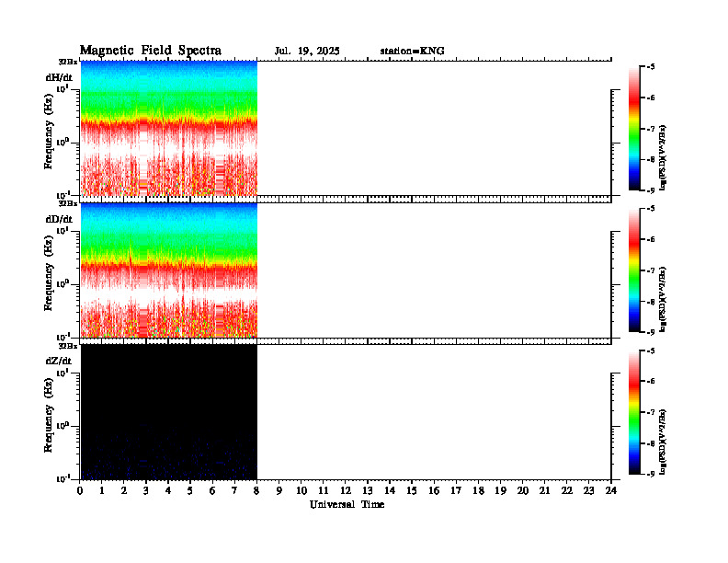Image resolution: width=728 pixels, height=563 pixels.
Task: Click hour "9" on the time axis
Action: click(x=279, y=491)
